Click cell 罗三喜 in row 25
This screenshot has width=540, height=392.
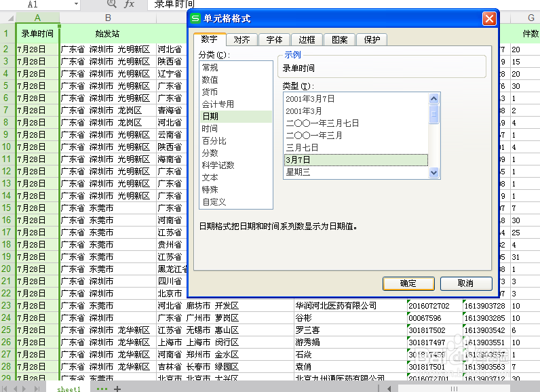point(350,330)
